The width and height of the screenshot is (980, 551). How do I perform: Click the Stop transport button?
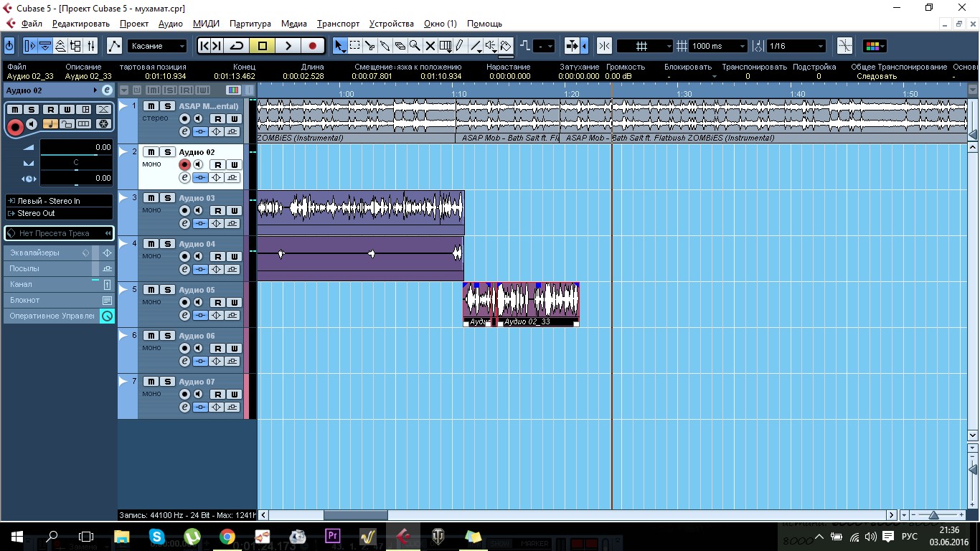(263, 46)
